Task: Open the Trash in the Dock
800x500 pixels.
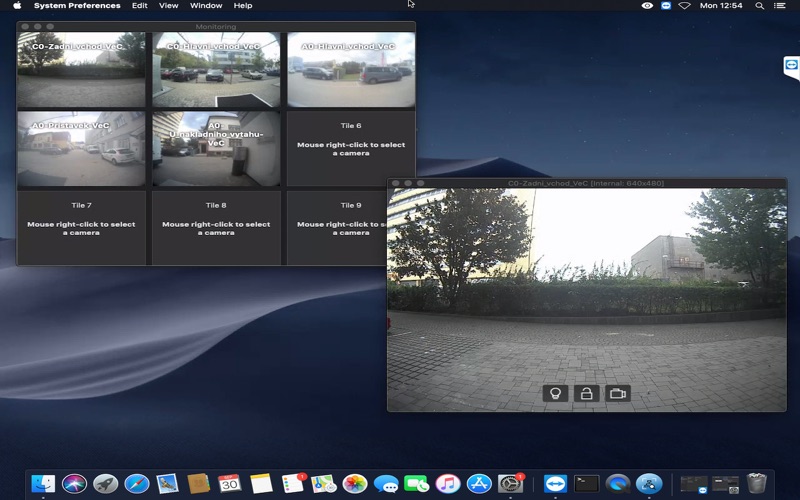Action: tap(757, 483)
